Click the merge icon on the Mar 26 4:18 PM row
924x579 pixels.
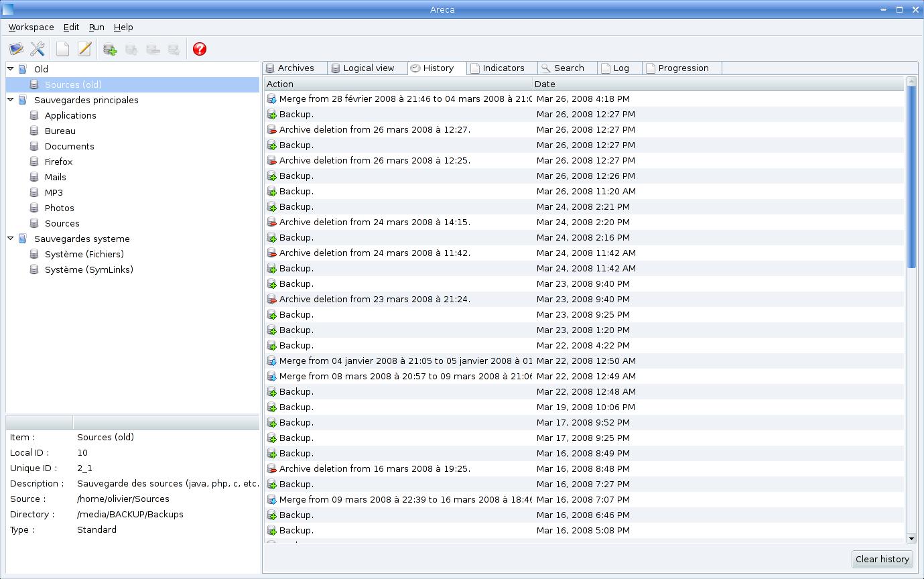click(272, 99)
